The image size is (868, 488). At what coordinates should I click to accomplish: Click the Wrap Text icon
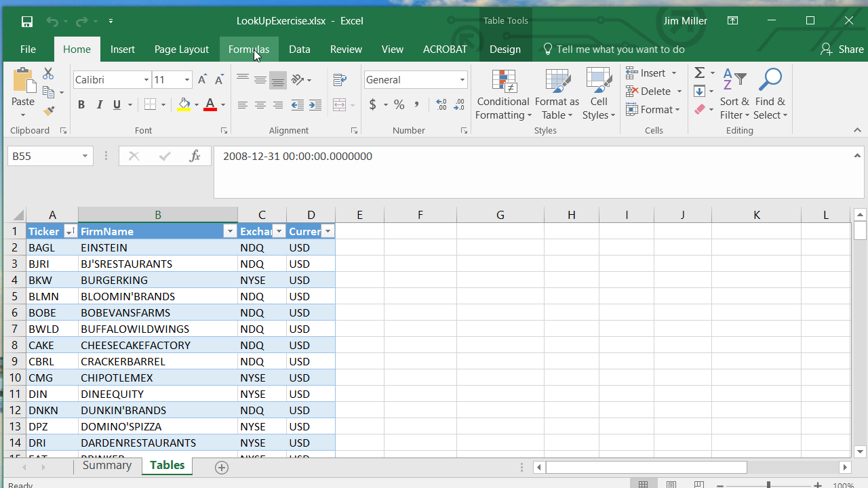(340, 81)
